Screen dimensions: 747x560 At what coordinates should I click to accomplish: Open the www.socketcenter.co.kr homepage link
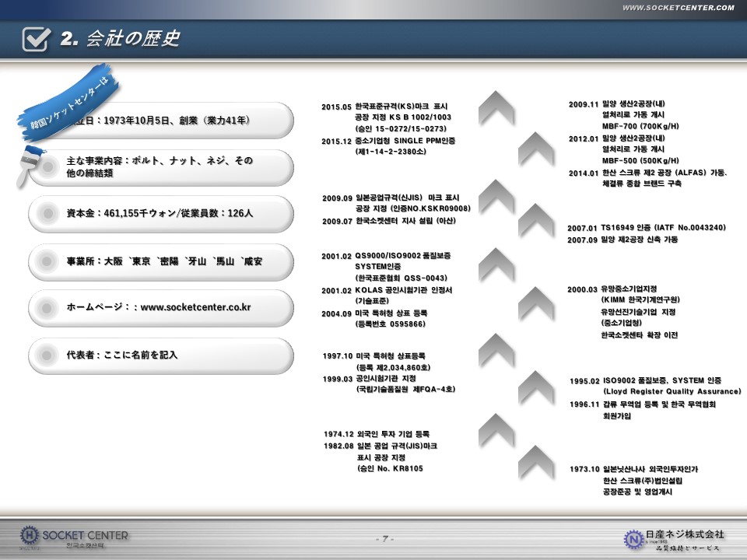[195, 307]
